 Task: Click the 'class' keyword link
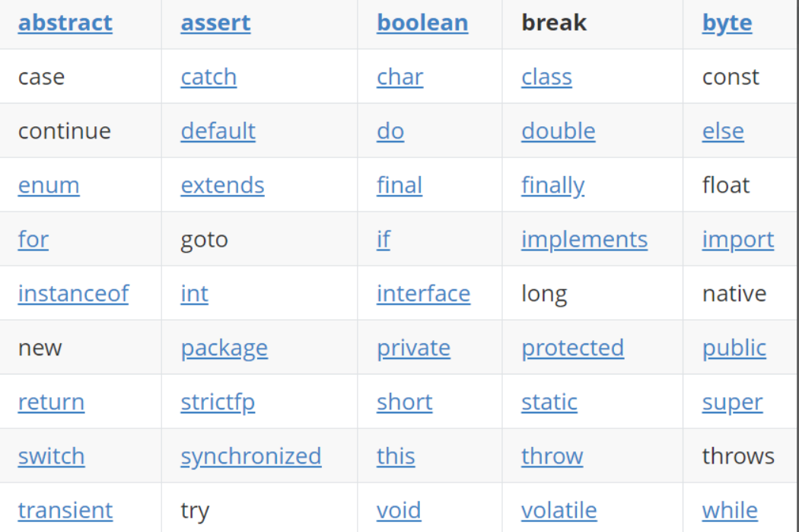[x=546, y=77]
